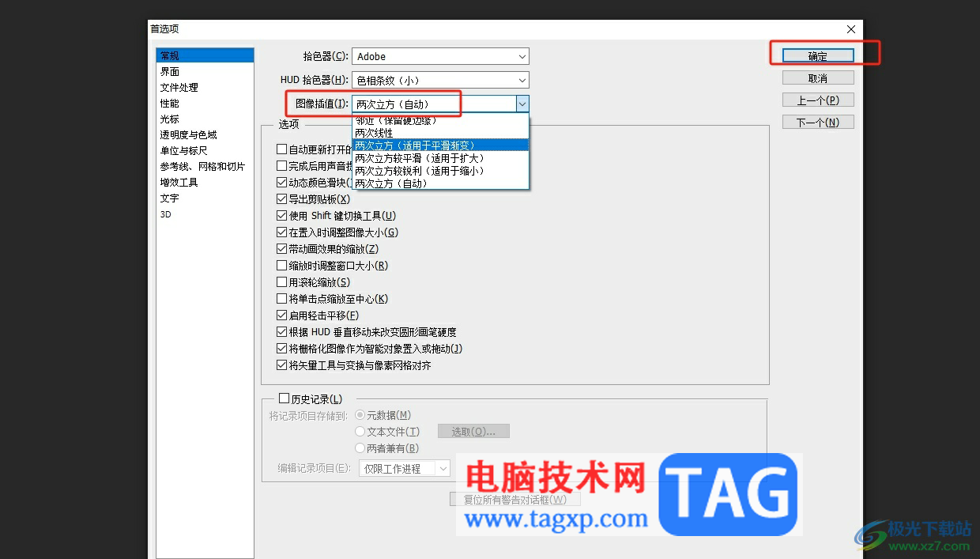
Task: Toggle 根据 HUD 垂直移动改变画笔硬度 checkbox
Action: (x=281, y=332)
